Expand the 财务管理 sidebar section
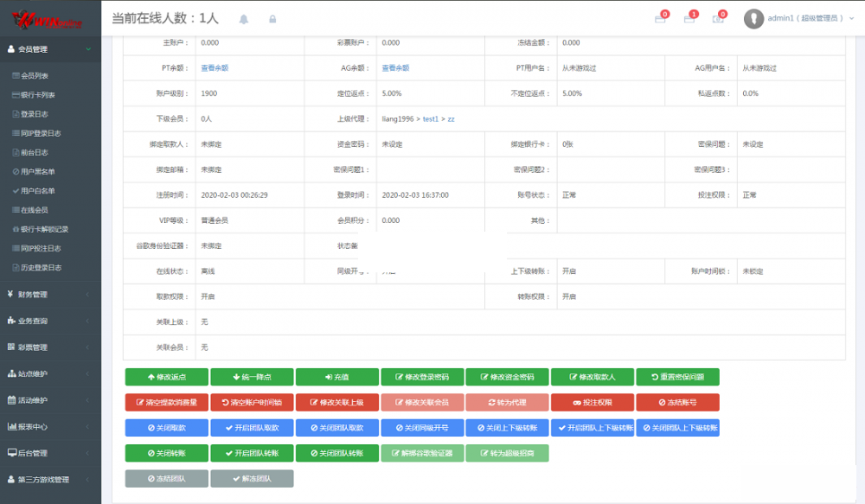 point(50,295)
